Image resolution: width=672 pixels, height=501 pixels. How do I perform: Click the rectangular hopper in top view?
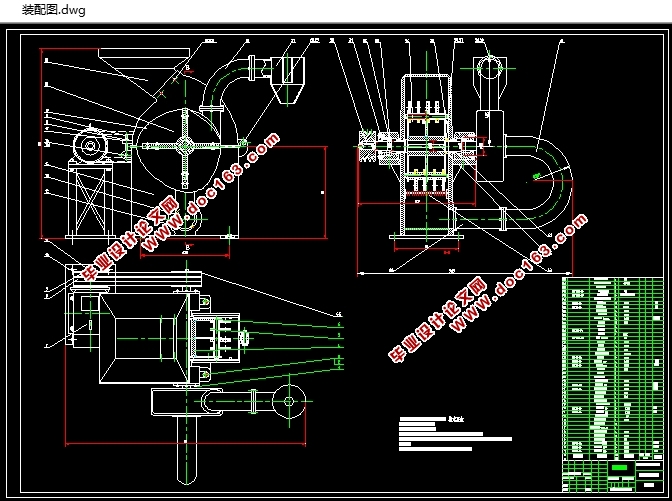coord(144,338)
